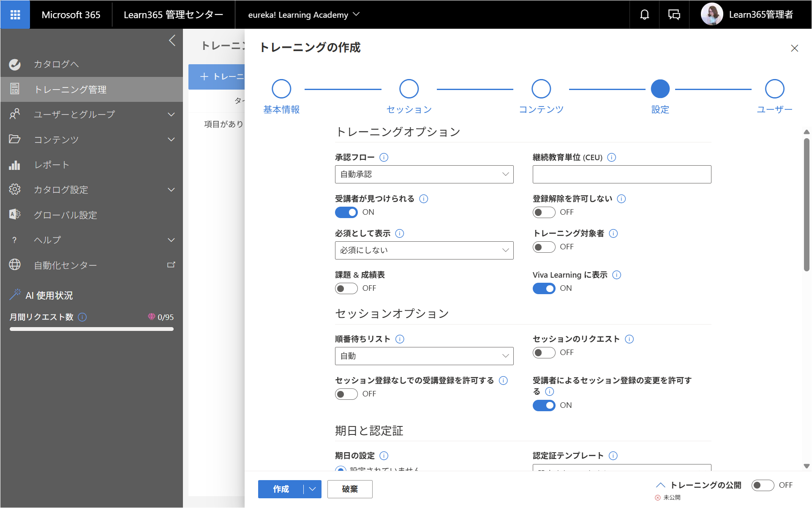Screen dimensions: 812x508
Task: Enable the 課題 & 成績表 toggle
Action: point(346,288)
